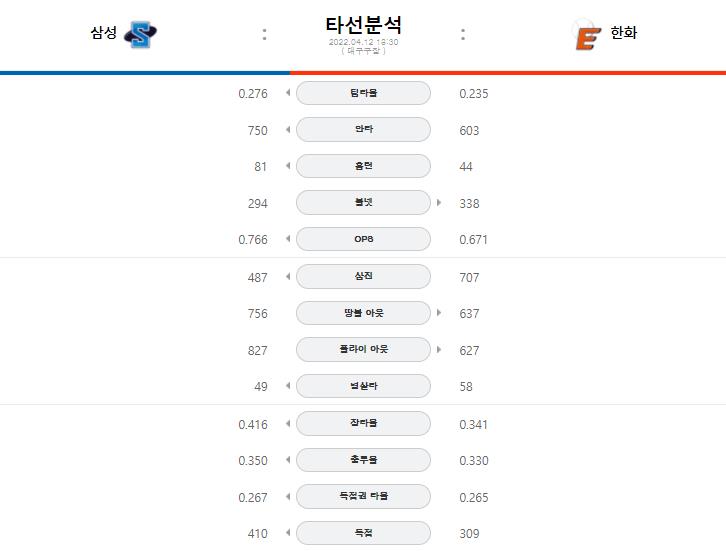The width and height of the screenshot is (726, 551).
Task: Open the 출루율 stat pill
Action: pos(363,460)
